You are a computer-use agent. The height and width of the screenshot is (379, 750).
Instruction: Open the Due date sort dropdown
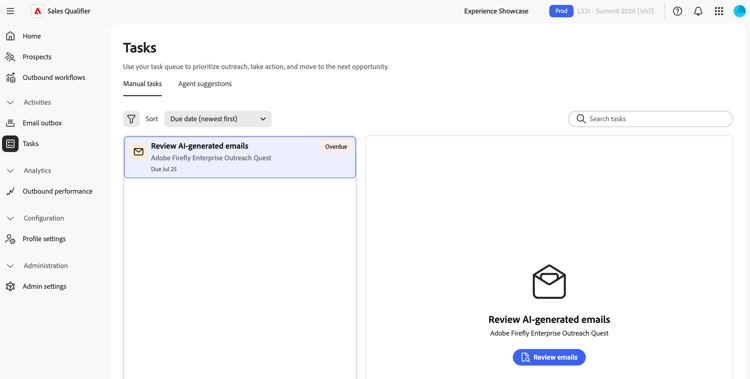[218, 119]
